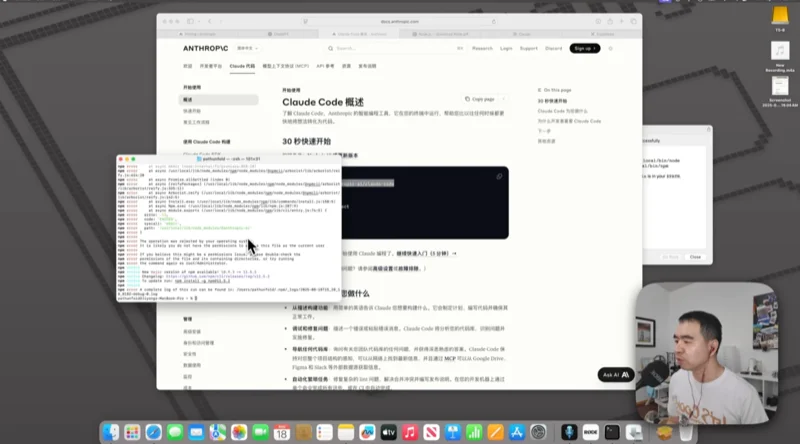The image size is (800, 444).
Task: Click the Copy page button
Action: [x=480, y=99]
